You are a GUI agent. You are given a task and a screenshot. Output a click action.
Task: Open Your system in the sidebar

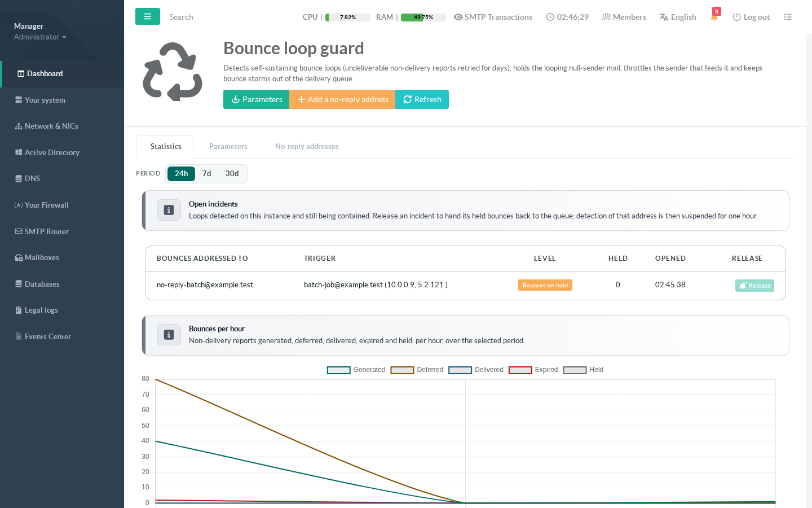62,100
